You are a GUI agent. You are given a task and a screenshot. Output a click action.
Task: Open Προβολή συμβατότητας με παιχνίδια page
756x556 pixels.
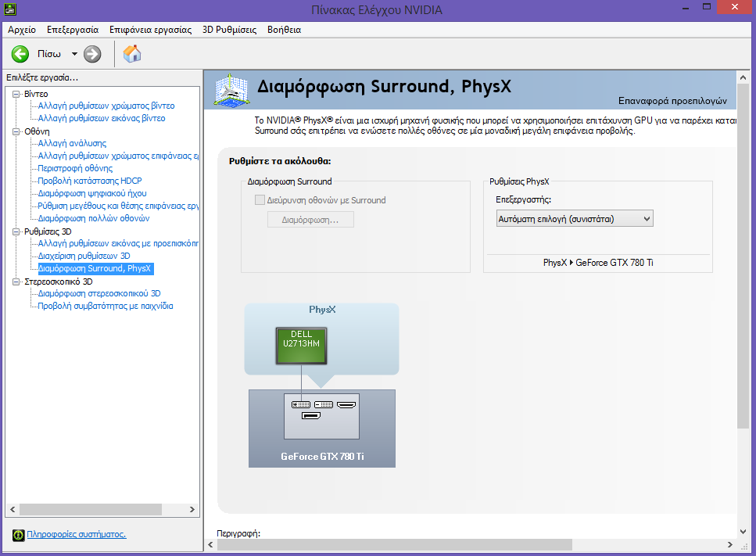point(106,307)
